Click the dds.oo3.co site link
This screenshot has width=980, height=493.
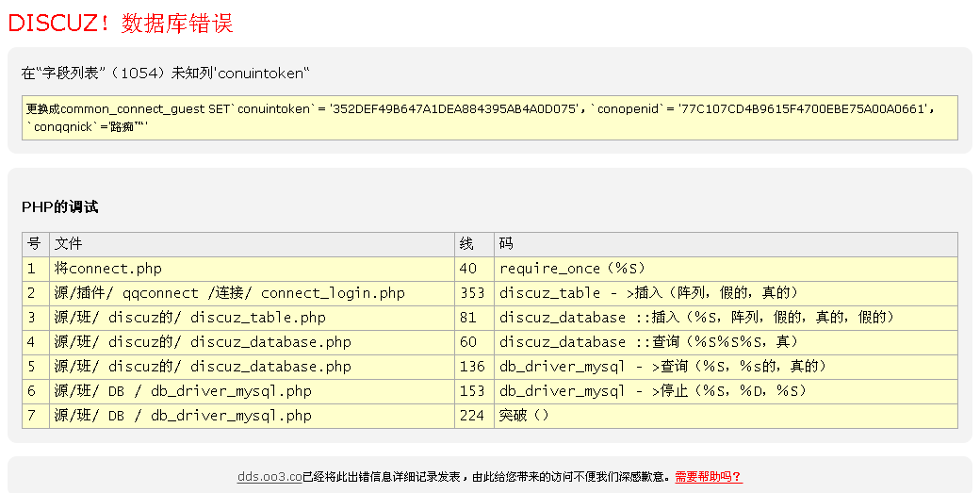[269, 477]
